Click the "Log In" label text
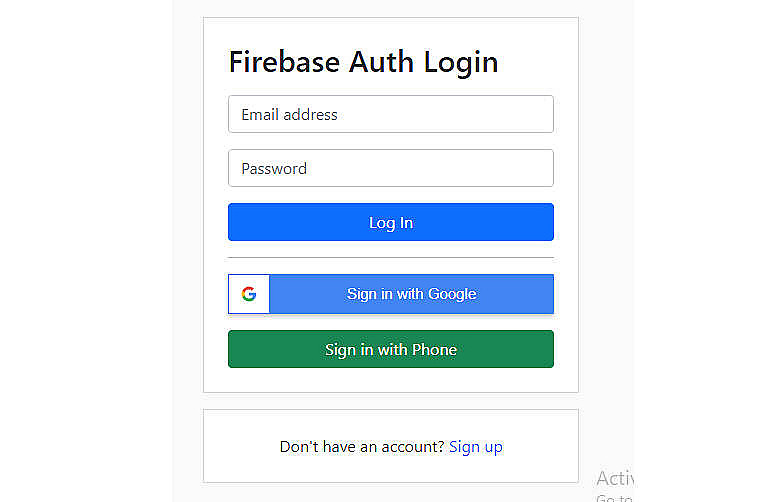The height and width of the screenshot is (502, 766). 390,222
